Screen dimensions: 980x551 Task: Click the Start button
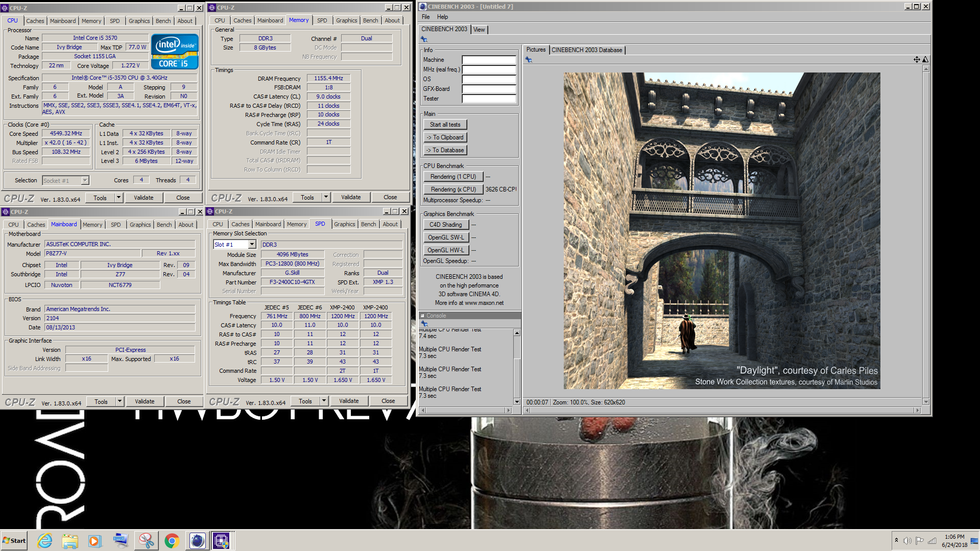tap(14, 540)
